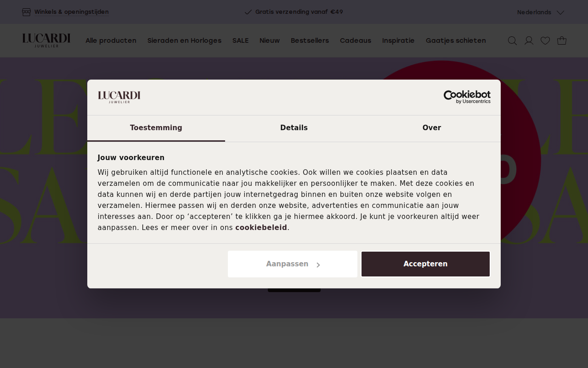Open Winkels & openingstijden link
This screenshot has height=368, width=588.
[x=72, y=12]
